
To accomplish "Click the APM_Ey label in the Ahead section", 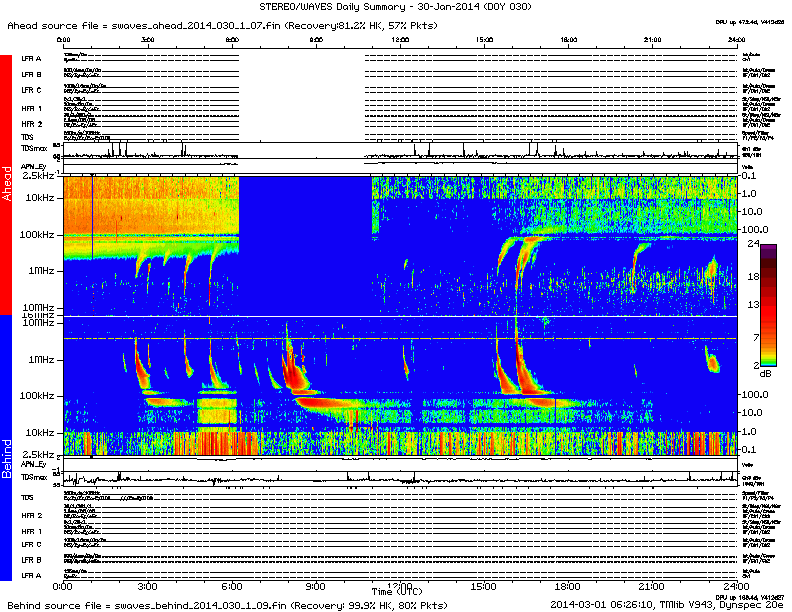I will 33,167.
